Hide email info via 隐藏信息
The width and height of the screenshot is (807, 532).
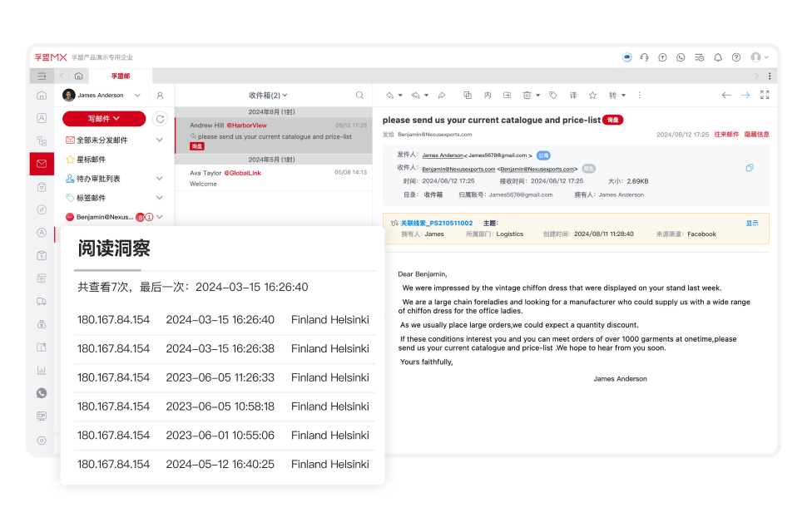[756, 134]
